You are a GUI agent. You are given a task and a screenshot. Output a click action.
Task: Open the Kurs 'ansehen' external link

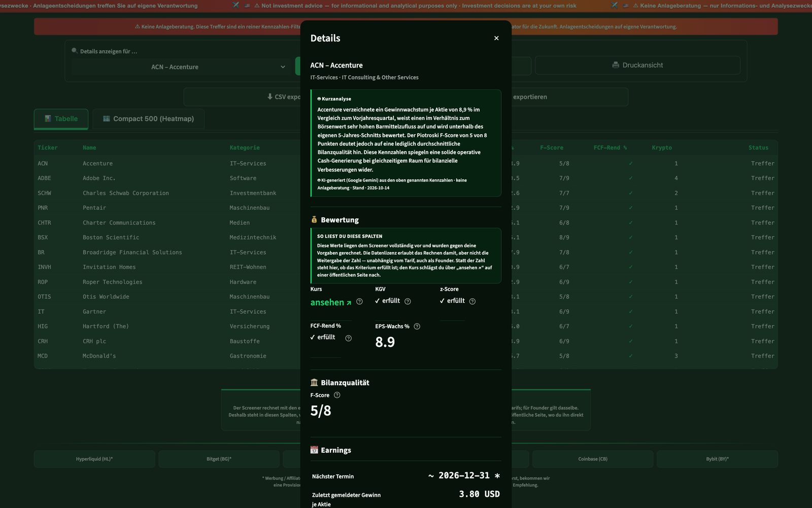tap(331, 302)
